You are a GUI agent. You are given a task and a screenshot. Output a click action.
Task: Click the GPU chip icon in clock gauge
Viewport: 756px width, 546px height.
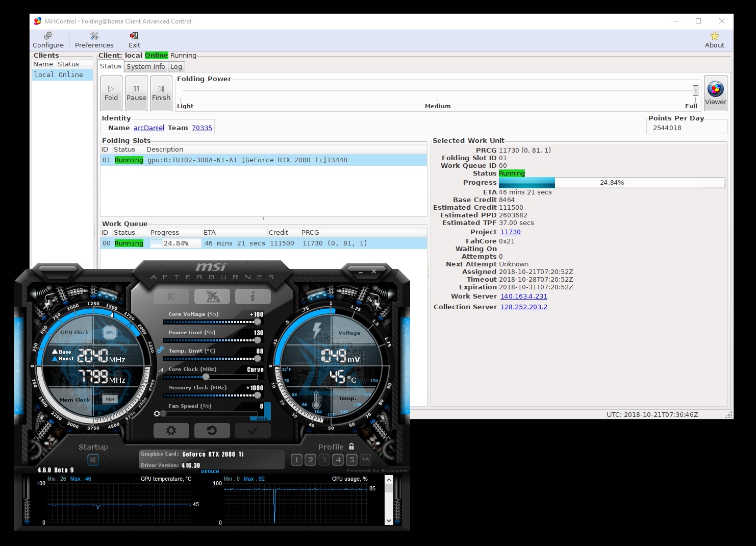coord(110,333)
